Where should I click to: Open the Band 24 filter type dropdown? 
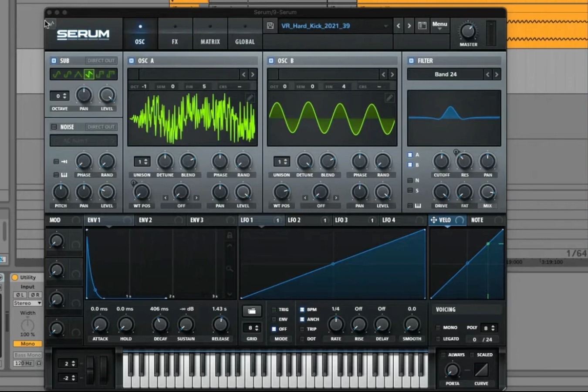click(446, 74)
